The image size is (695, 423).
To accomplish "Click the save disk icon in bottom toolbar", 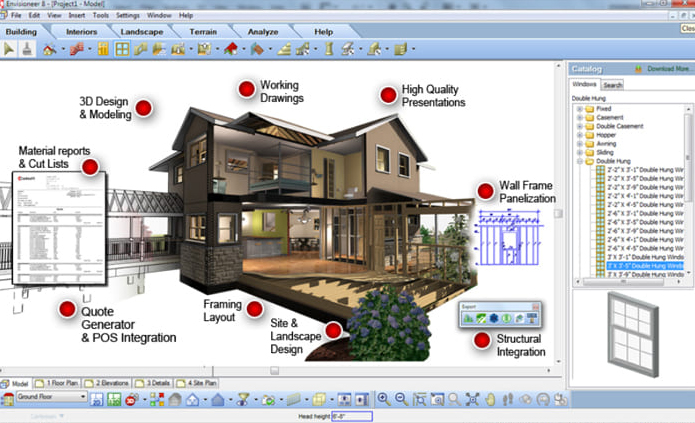I will point(97,399).
